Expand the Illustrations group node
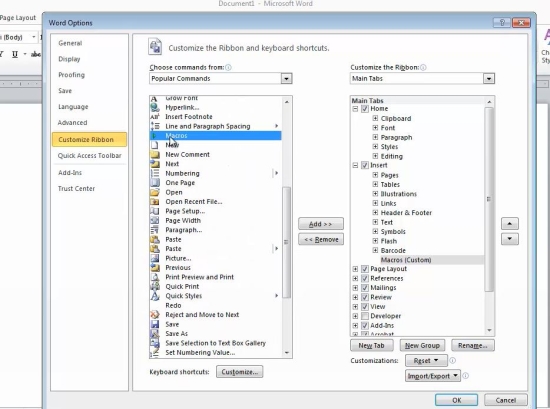This screenshot has width=550, height=409. pyautogui.click(x=375, y=194)
